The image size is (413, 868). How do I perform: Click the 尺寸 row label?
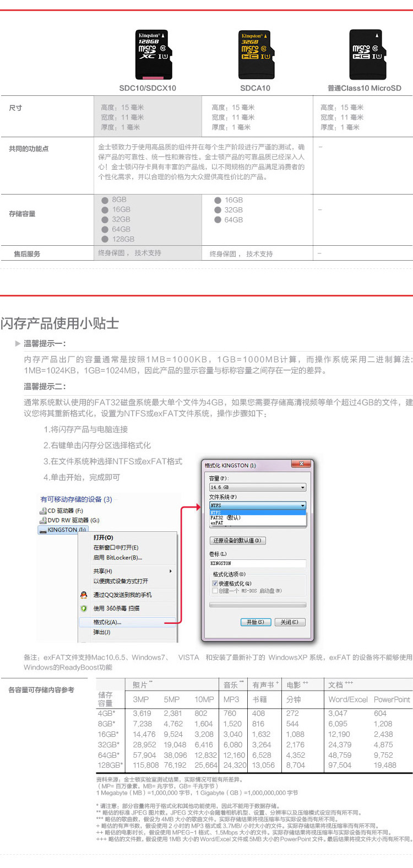[x=15, y=108]
